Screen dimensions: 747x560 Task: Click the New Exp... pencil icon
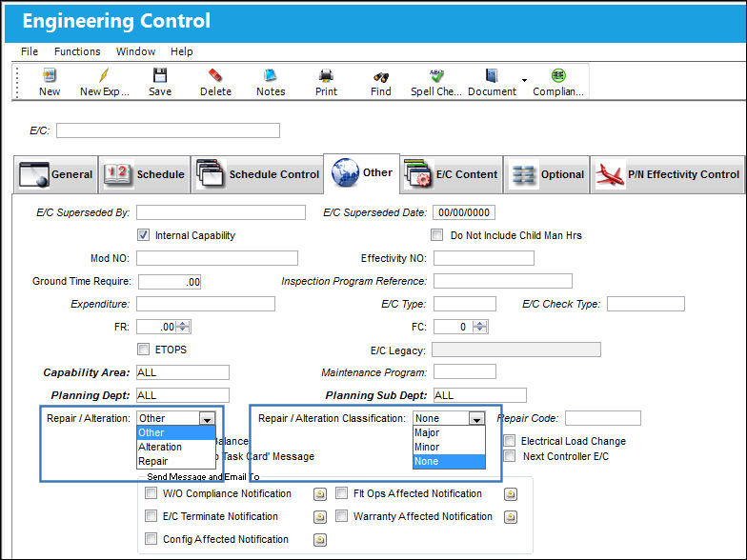[x=103, y=75]
